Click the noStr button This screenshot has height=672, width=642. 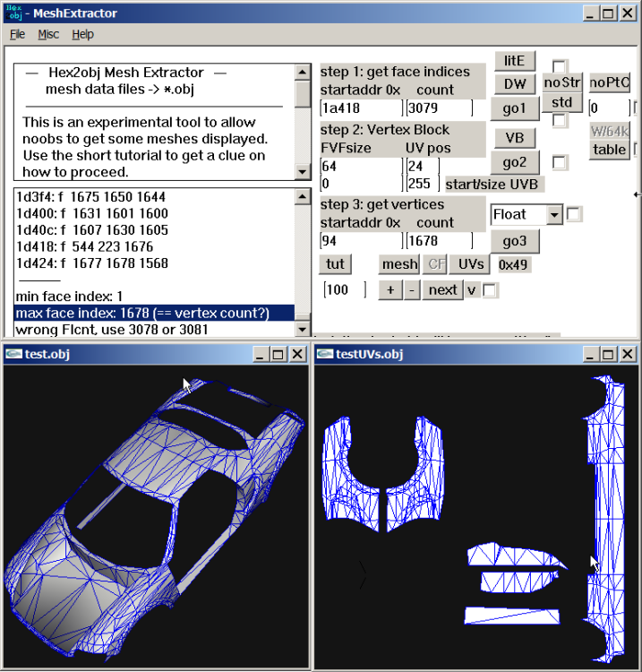562,82
